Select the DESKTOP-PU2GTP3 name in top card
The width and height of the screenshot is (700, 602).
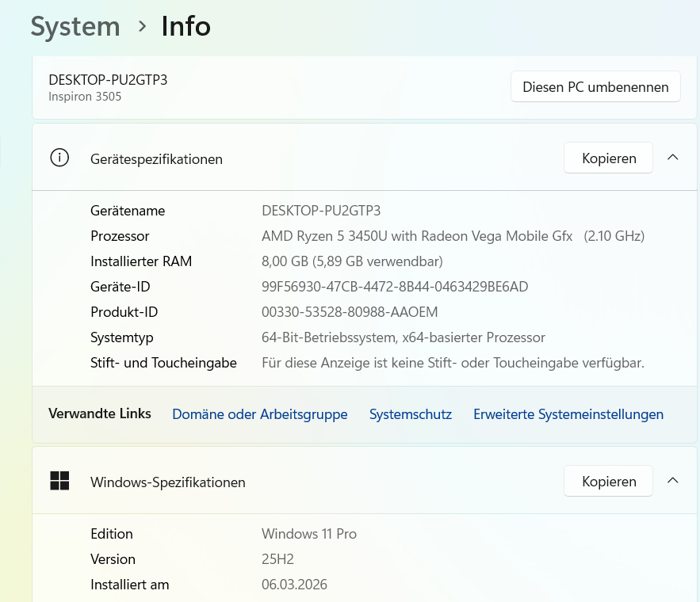(x=108, y=80)
